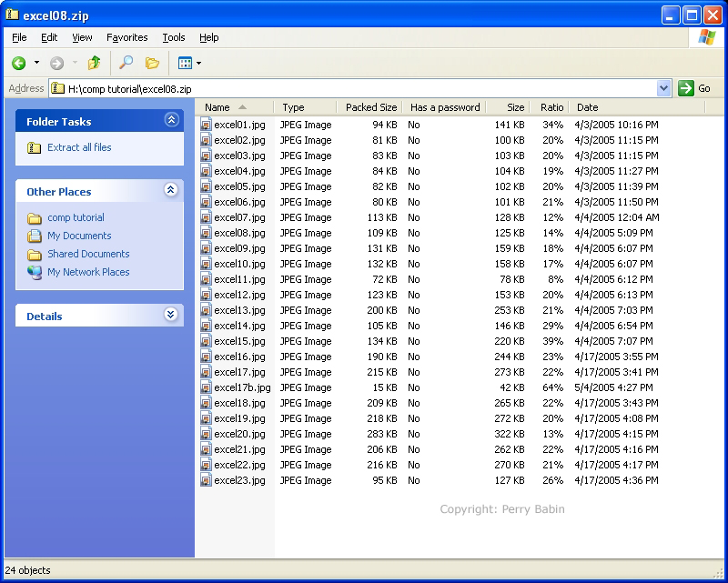Click the My Network Places icon

tap(35, 272)
